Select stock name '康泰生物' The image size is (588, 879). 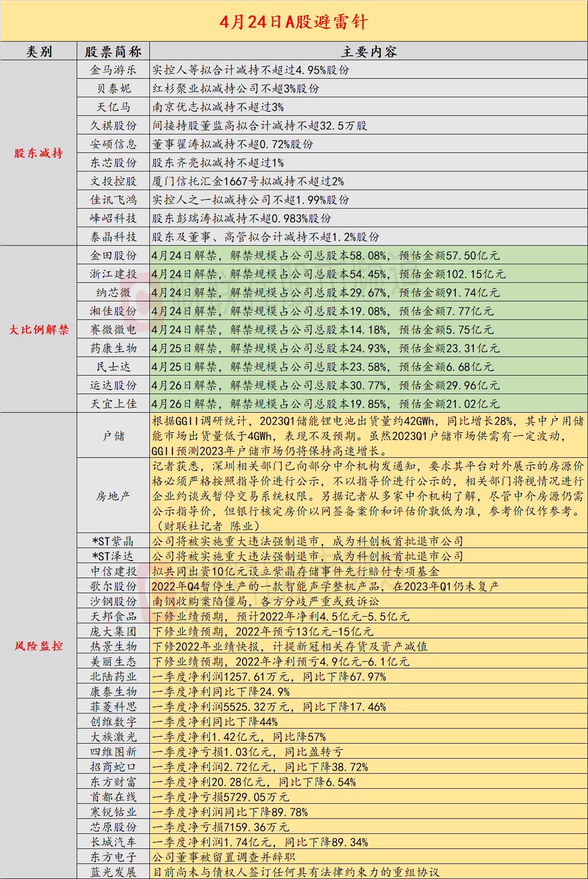113,691
